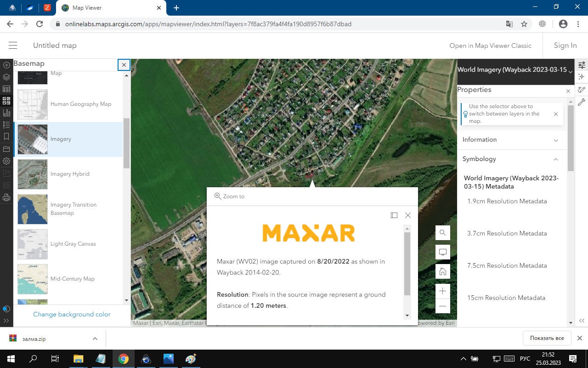
Task: Open the Bookmarks panel icon
Action: [6, 137]
